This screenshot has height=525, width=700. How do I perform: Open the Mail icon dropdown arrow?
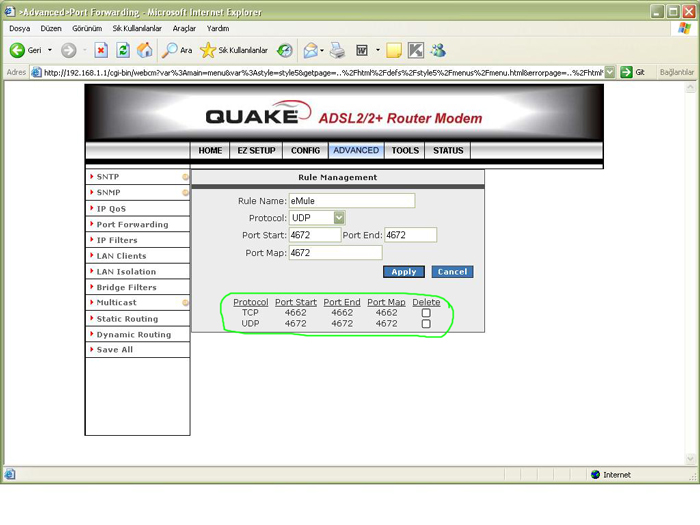click(x=322, y=50)
